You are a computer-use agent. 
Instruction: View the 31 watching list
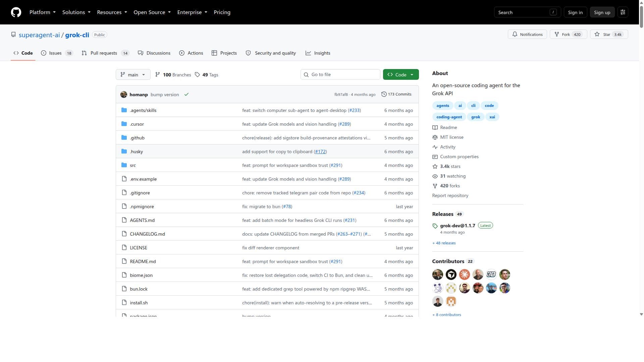click(x=449, y=176)
